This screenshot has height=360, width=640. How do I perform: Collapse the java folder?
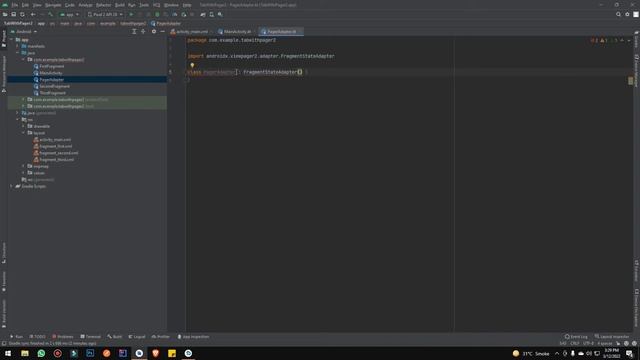pyautogui.click(x=18, y=53)
